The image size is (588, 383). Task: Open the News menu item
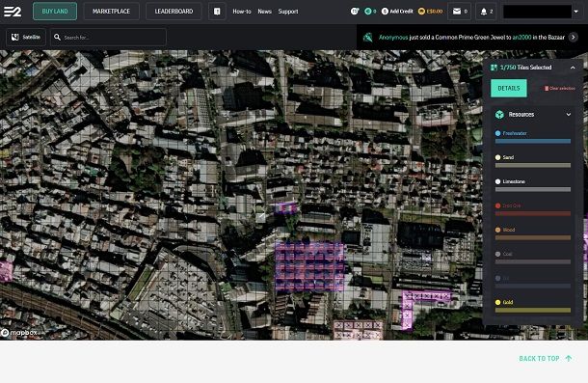(x=264, y=12)
